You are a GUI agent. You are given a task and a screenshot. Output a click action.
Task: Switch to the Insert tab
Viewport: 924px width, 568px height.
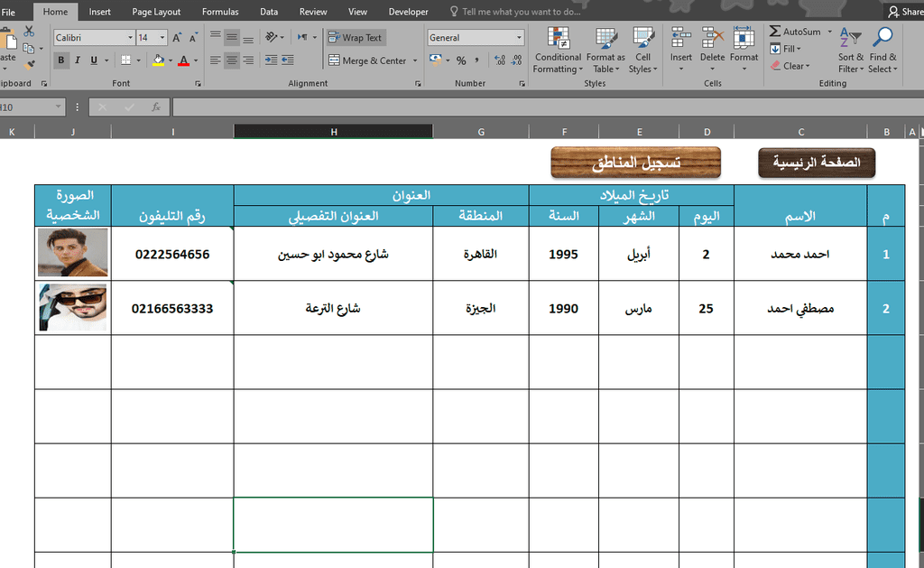pyautogui.click(x=99, y=12)
